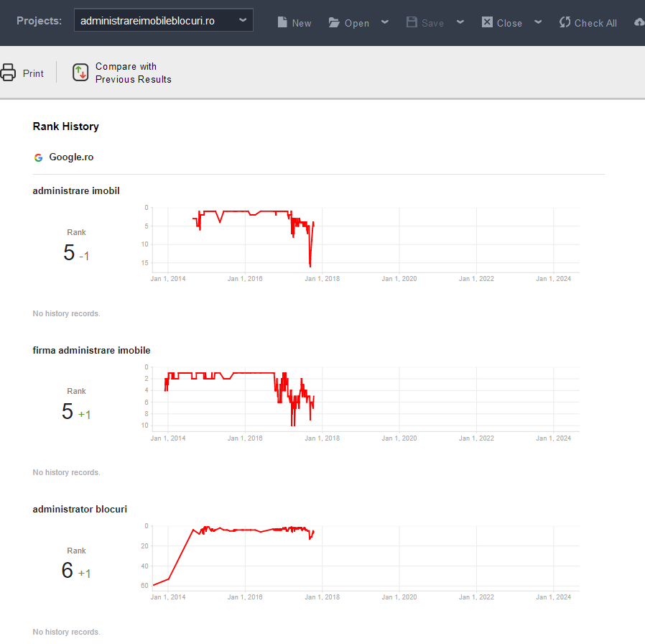Click the printer icon
Image resolution: width=645 pixels, height=644 pixels.
[x=9, y=72]
